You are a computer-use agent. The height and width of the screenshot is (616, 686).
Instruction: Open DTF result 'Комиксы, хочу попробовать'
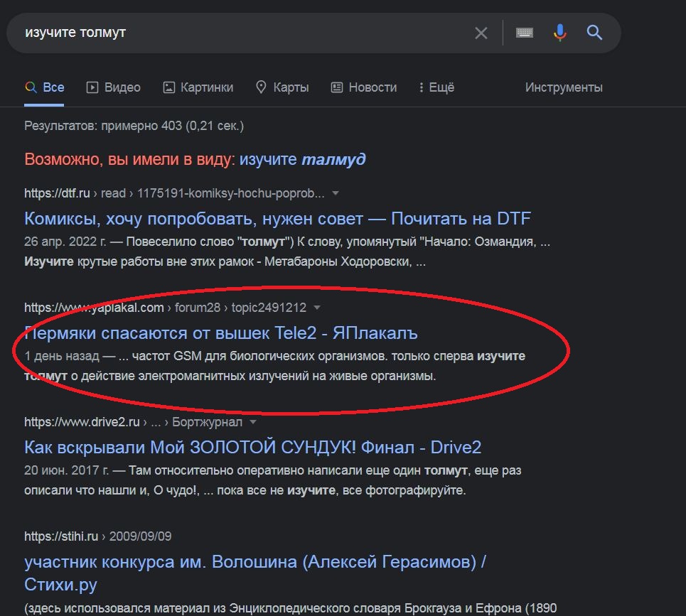pos(277,218)
